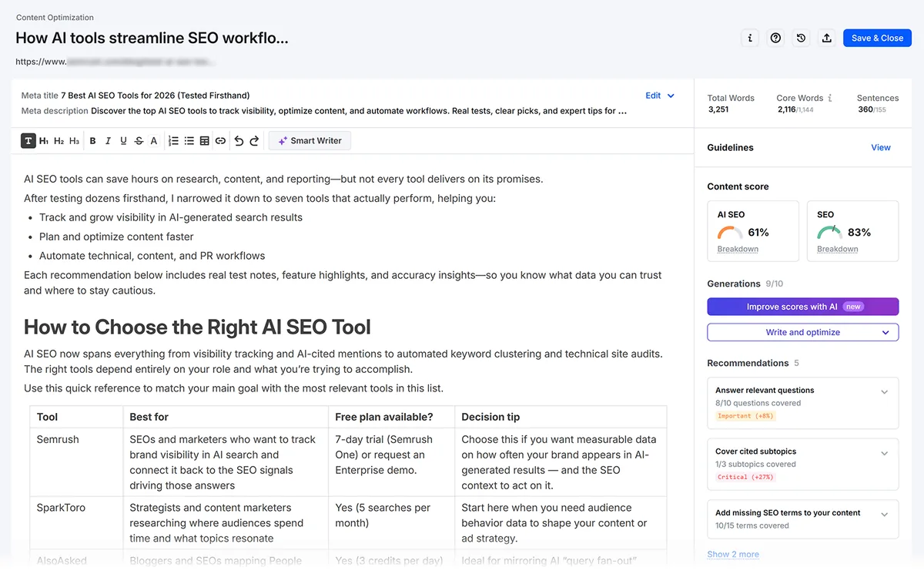Click 'Yes (5 searches per month)' cell

tap(392, 523)
